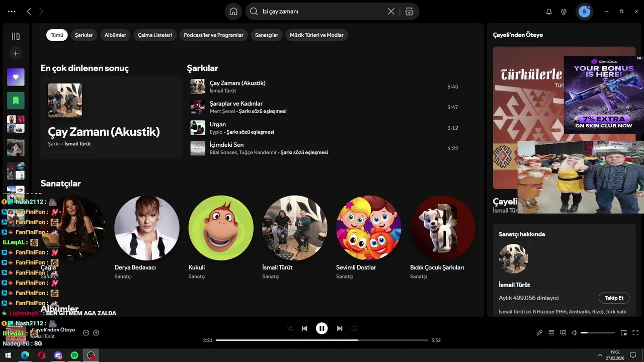This screenshot has height=362, width=644.
Task: Open the miniplayer
Action: [623, 333]
